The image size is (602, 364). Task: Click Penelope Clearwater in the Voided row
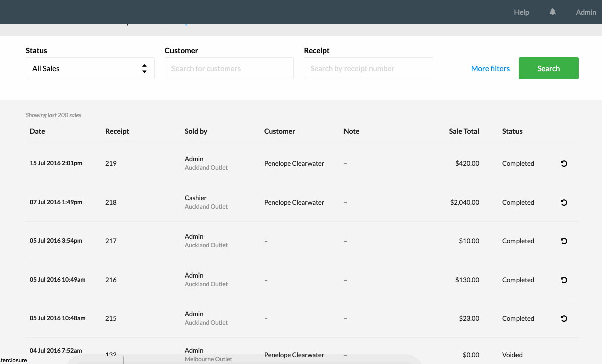point(294,355)
